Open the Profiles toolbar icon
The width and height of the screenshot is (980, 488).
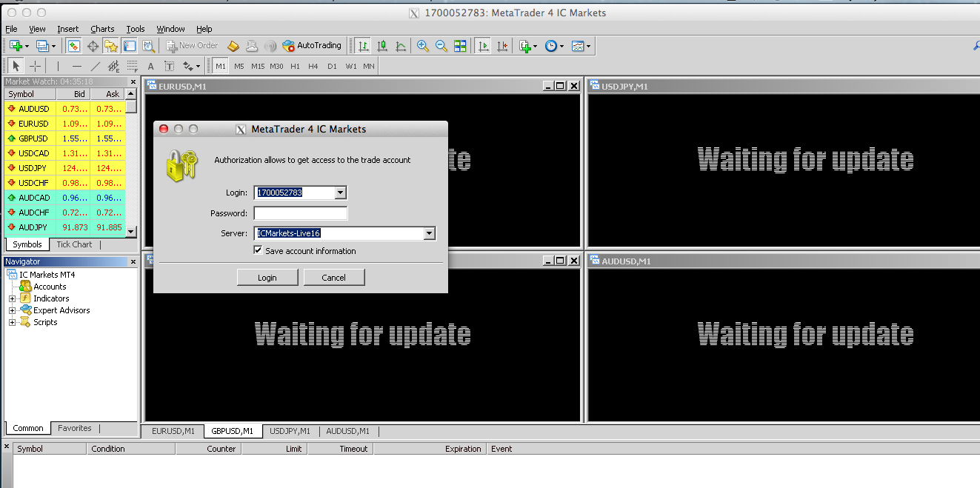(42, 46)
